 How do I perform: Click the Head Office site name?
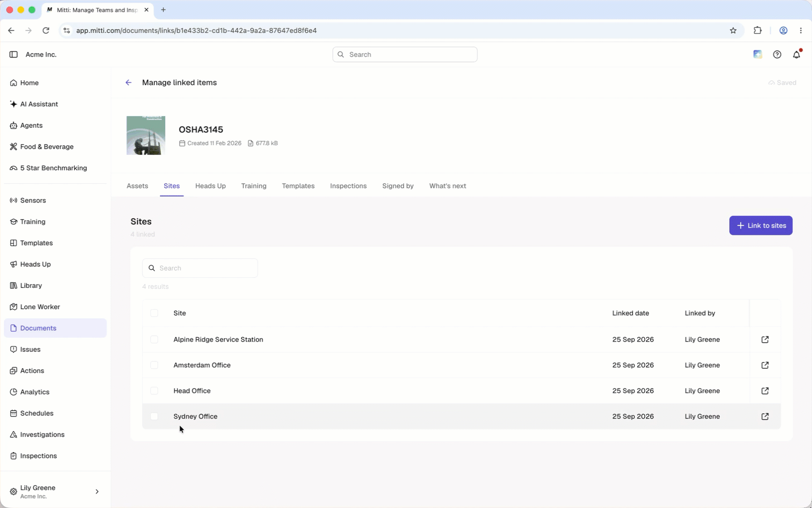click(x=192, y=391)
